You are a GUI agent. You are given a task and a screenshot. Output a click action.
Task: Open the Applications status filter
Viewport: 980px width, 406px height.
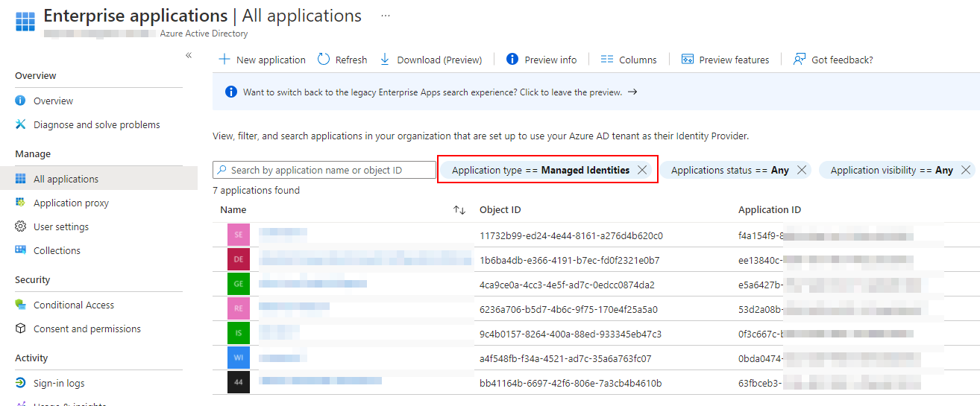tap(729, 170)
